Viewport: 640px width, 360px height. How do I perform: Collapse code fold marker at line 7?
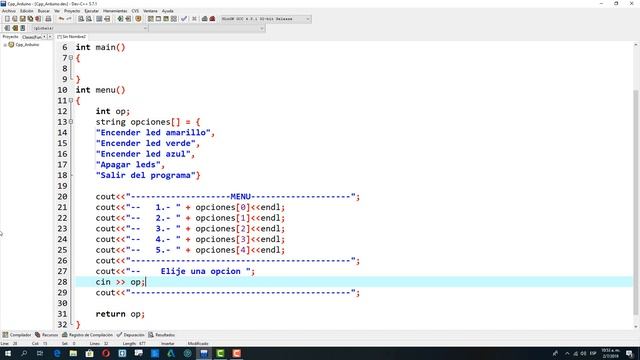tap(71, 58)
